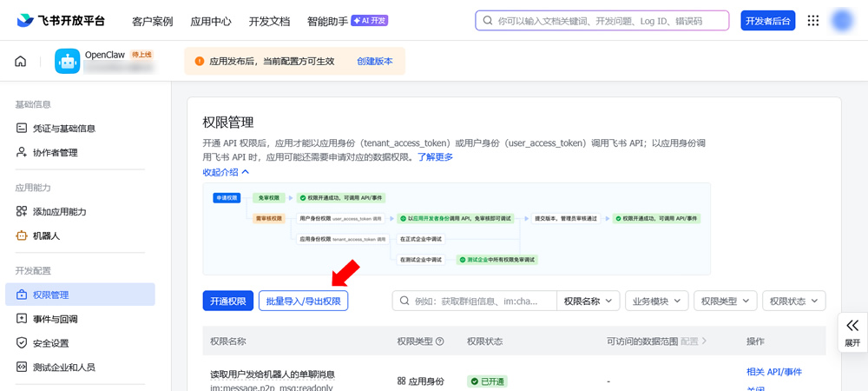Image resolution: width=868 pixels, height=391 pixels.
Task: Click help icon beside 权限类型 column header
Action: pyautogui.click(x=439, y=341)
